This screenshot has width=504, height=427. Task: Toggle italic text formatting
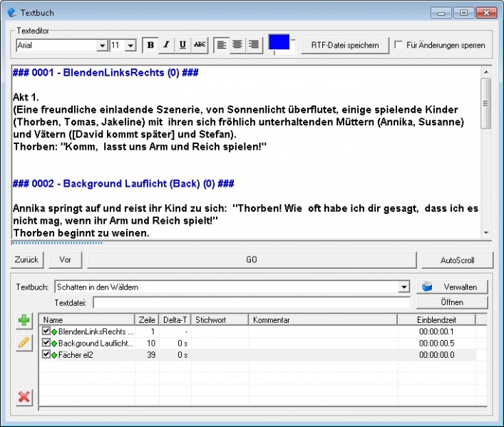tap(166, 45)
